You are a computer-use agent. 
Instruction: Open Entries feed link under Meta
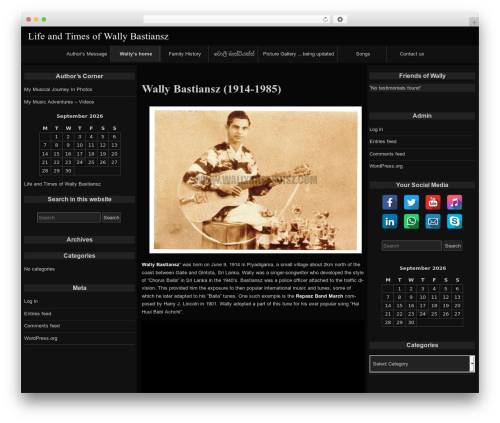click(37, 314)
